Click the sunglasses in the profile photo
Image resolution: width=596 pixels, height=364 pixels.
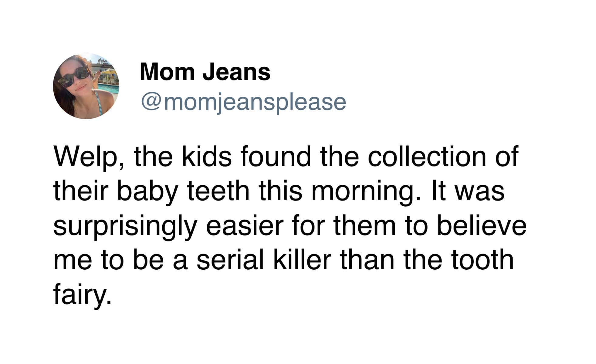click(x=74, y=77)
